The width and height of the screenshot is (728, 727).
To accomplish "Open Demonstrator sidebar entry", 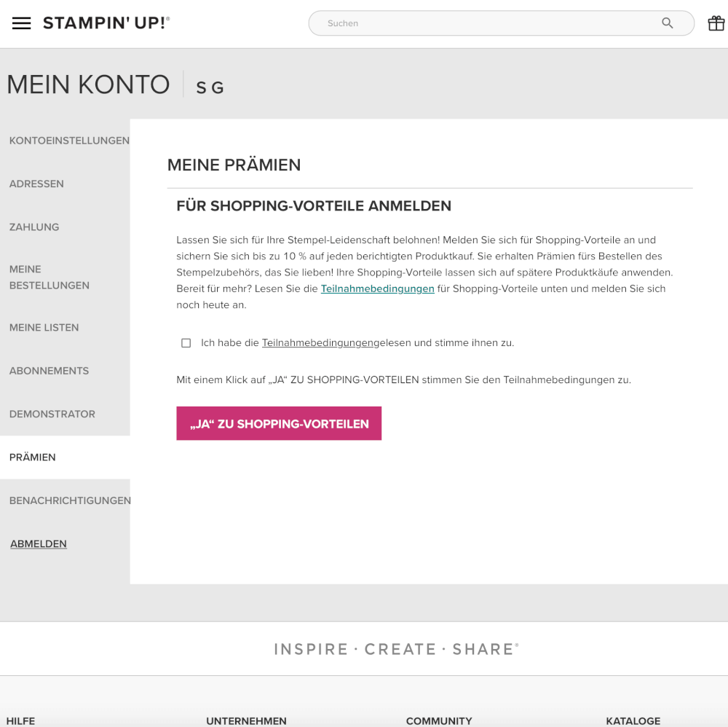I will (52, 414).
